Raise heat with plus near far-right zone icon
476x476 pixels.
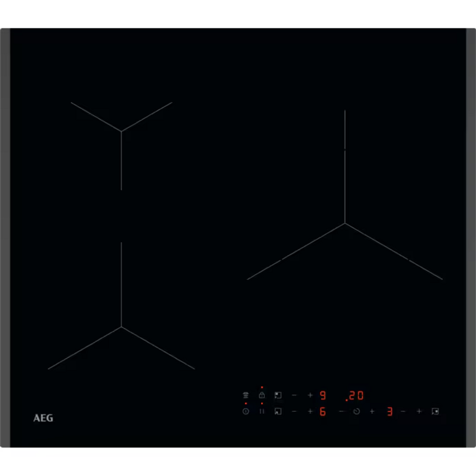pyautogui.click(x=419, y=411)
